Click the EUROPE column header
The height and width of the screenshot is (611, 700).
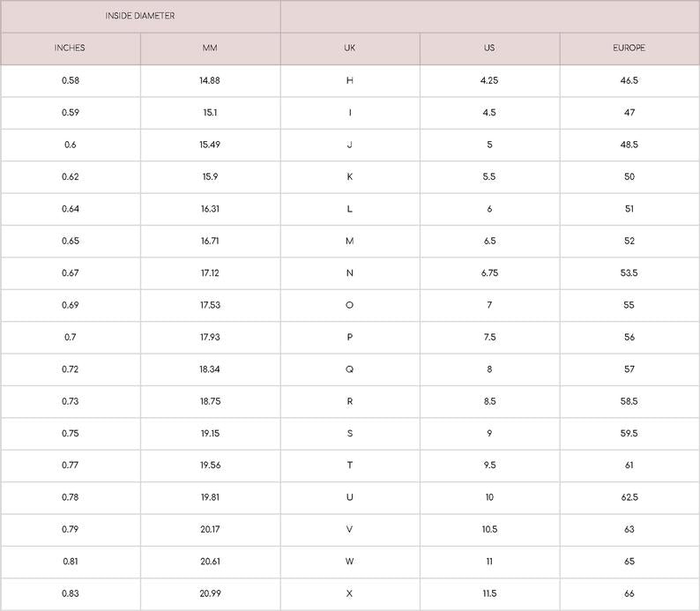629,48
